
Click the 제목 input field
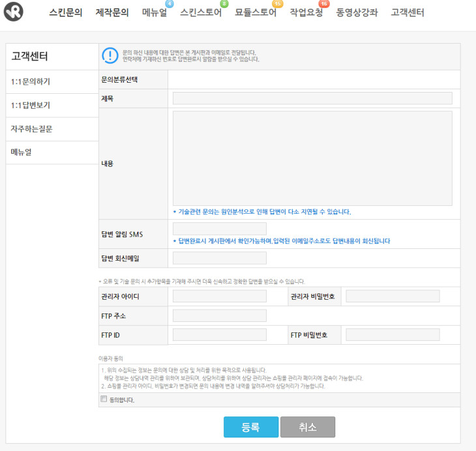[312, 98]
